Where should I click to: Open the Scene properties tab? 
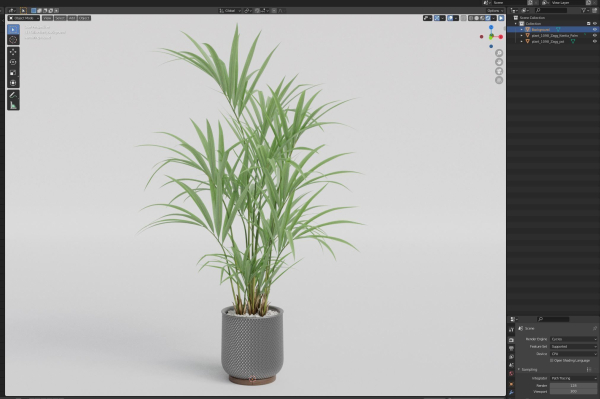pyautogui.click(x=512, y=365)
